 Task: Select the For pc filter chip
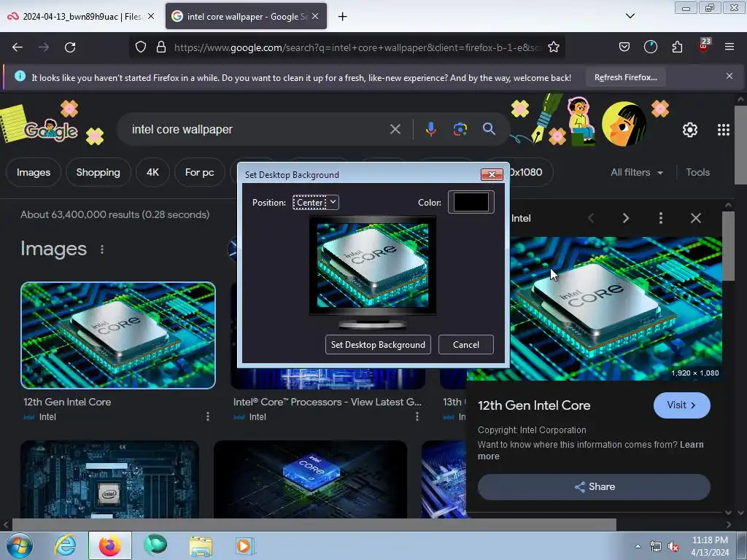pyautogui.click(x=199, y=172)
